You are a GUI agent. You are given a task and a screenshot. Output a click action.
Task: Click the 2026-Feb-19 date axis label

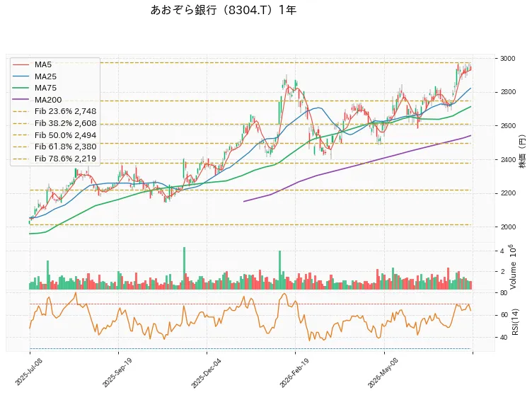pos(294,373)
